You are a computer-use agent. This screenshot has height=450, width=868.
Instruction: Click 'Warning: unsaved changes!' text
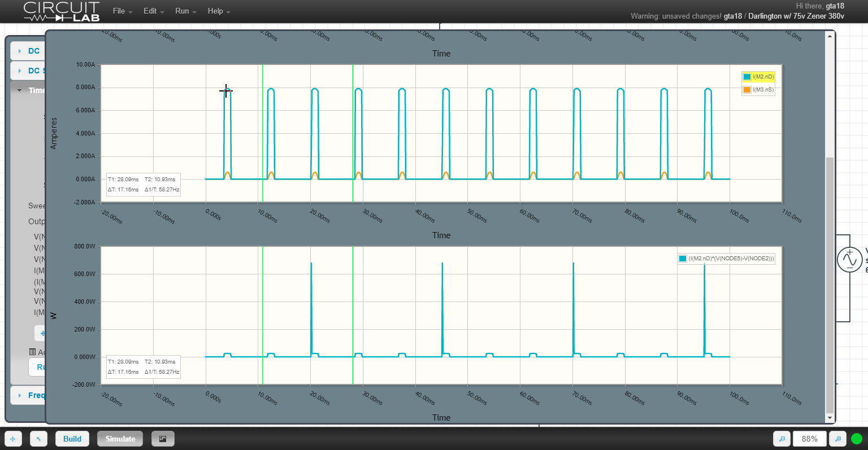point(676,16)
